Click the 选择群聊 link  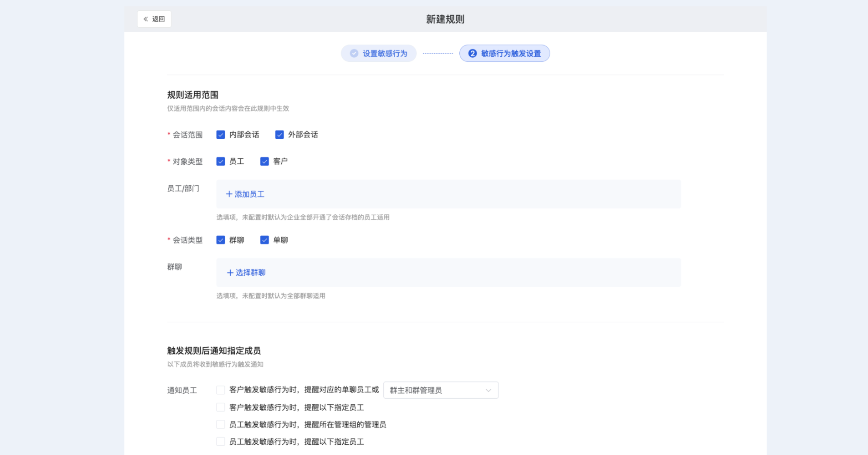click(246, 273)
